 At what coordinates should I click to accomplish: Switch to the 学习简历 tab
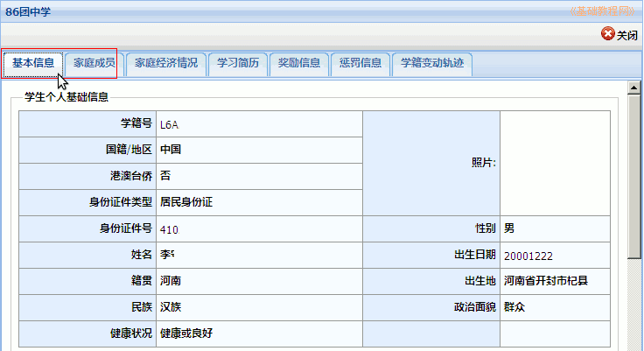[x=238, y=64]
